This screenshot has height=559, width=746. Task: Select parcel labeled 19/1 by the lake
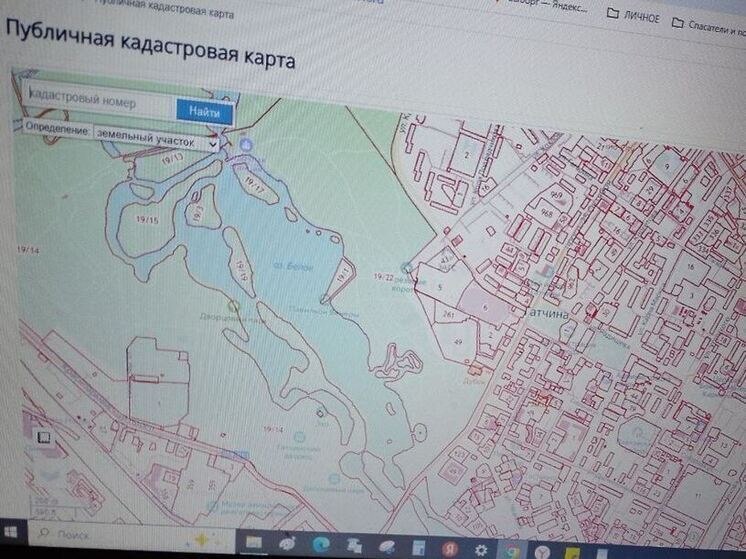click(x=343, y=275)
